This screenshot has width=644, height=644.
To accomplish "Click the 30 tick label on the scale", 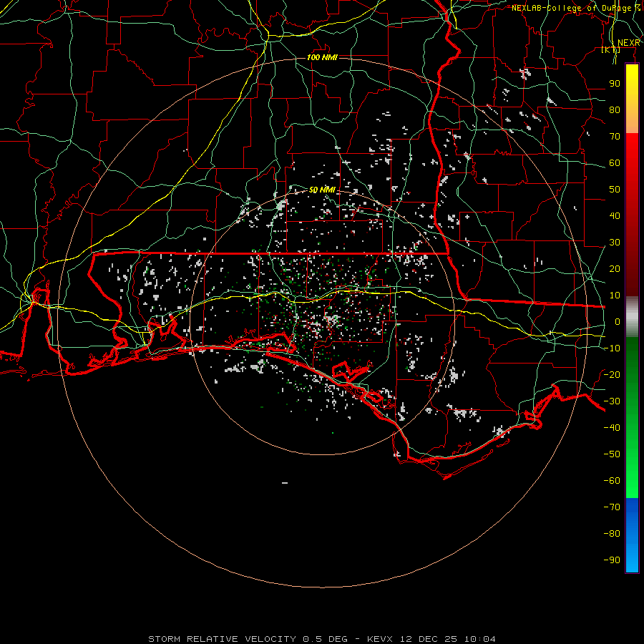I will [615, 243].
